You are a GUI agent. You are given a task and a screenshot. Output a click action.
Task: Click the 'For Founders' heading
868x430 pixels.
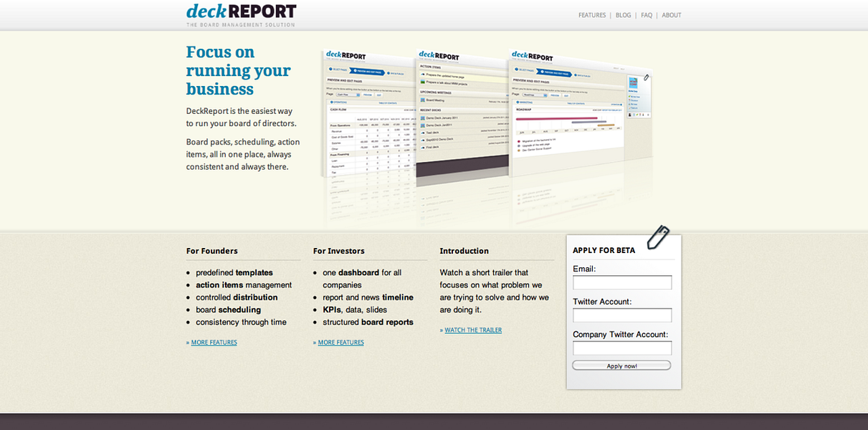tap(211, 251)
